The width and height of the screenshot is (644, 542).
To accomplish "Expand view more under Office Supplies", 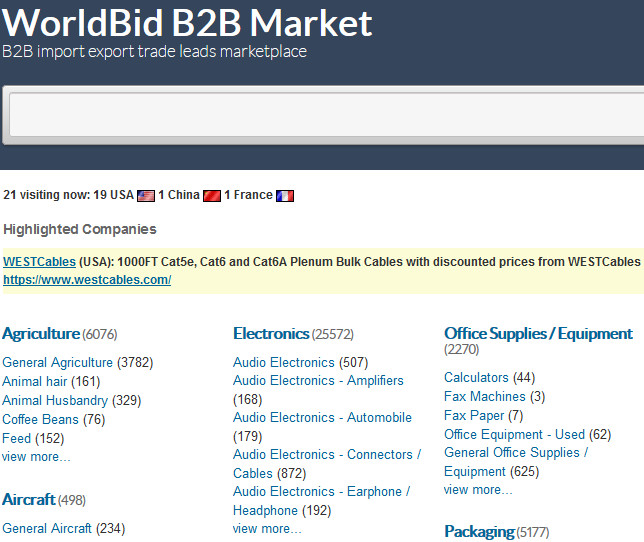I will click(x=478, y=489).
